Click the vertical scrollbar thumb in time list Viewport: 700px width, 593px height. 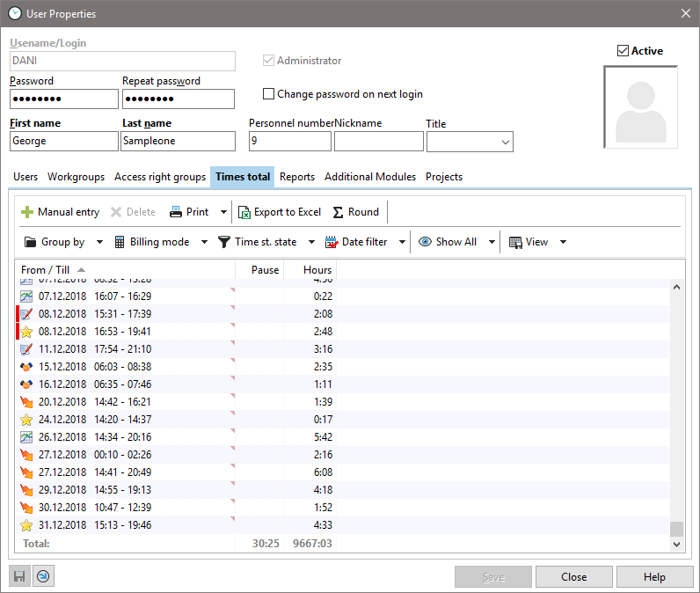coord(676,529)
